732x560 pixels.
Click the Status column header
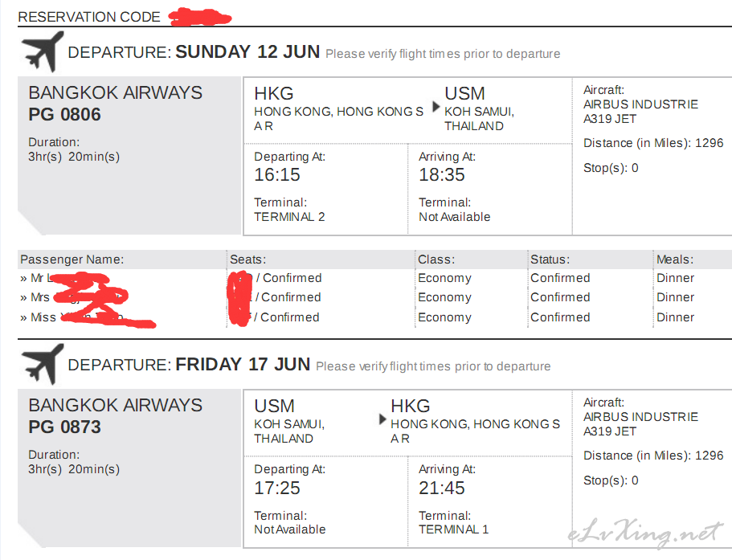point(550,260)
